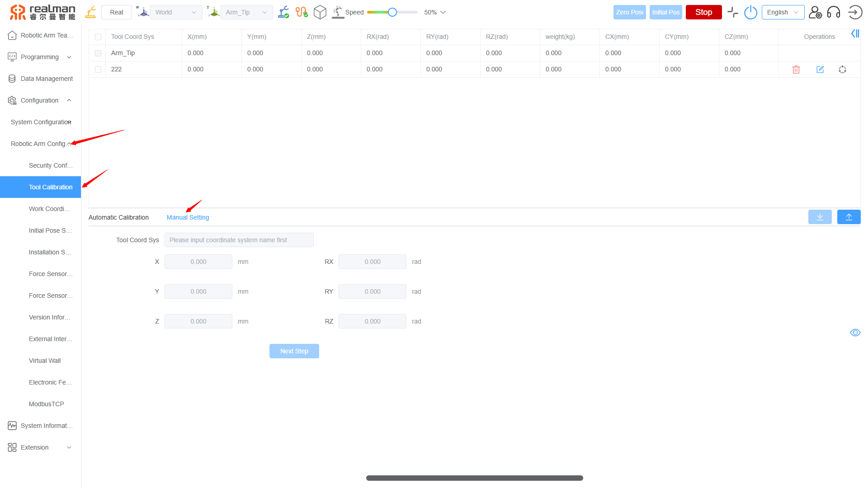Collapse the table panel with double-chevron icon
Viewport: 868px width, 488px height.
855,33
